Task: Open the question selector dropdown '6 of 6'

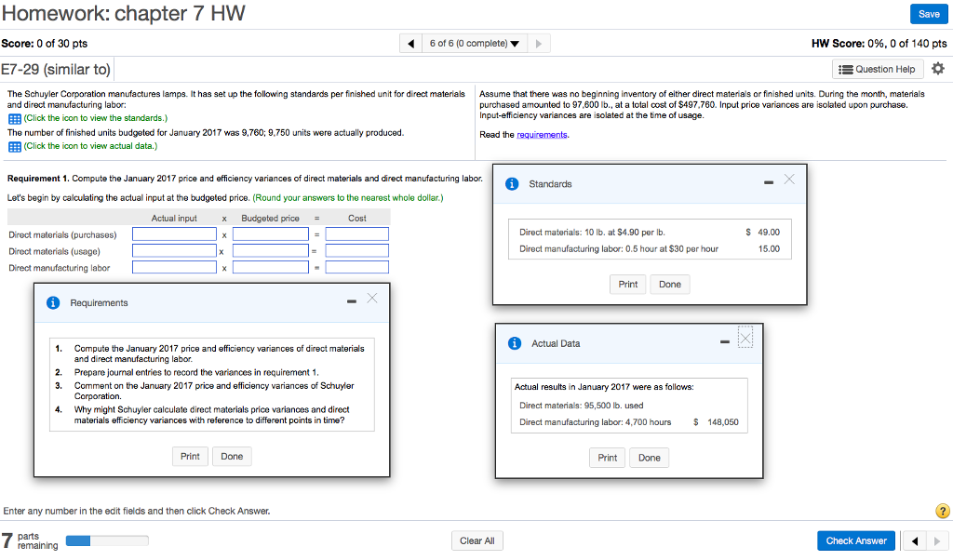Action: pyautogui.click(x=475, y=44)
